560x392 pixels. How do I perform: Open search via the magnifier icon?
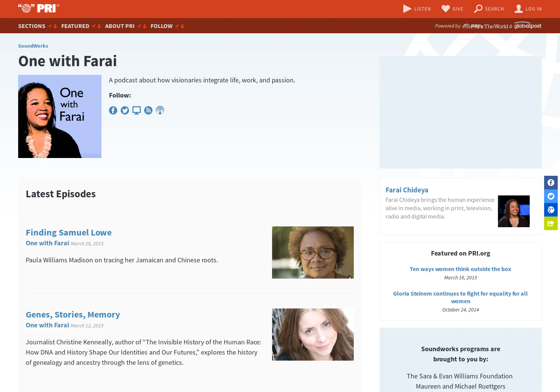point(478,9)
